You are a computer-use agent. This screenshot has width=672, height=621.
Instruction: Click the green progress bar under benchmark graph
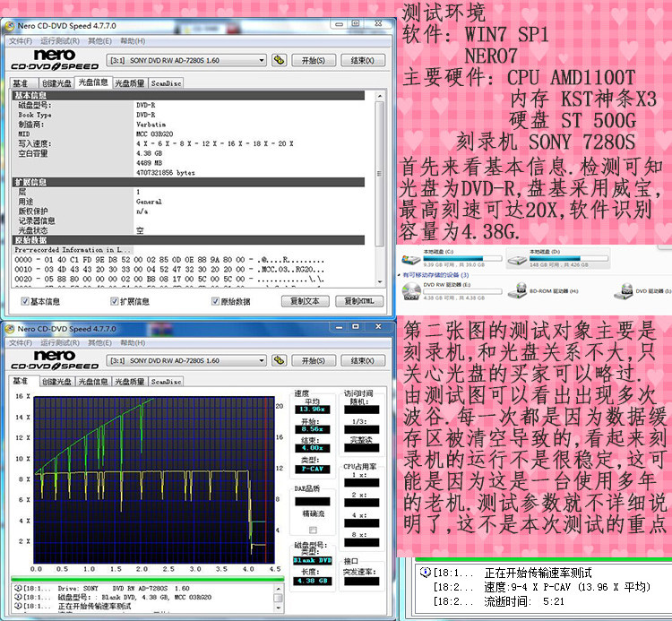tap(147, 579)
